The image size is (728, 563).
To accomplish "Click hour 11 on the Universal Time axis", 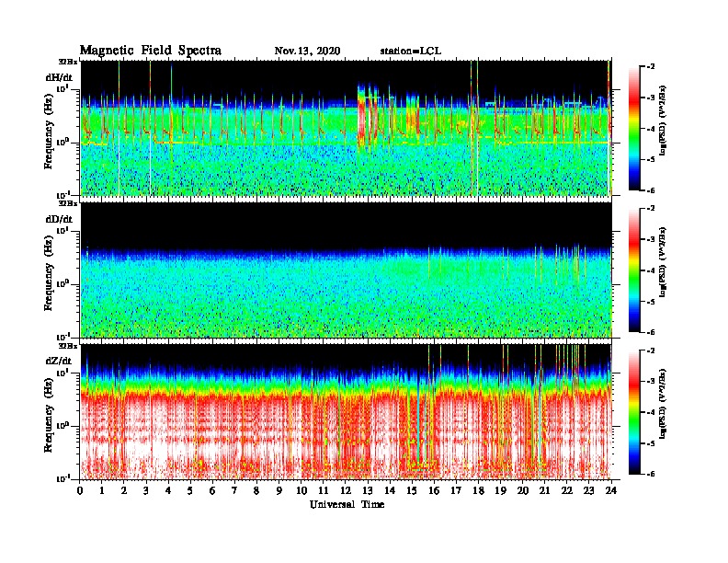I will [x=324, y=491].
